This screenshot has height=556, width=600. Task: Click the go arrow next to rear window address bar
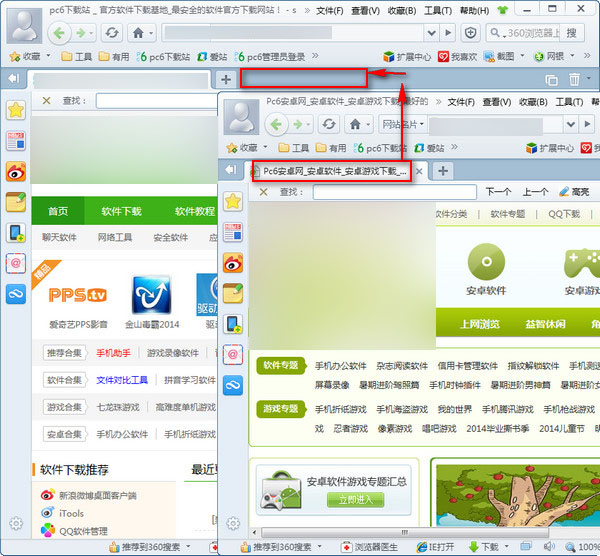tap(448, 33)
